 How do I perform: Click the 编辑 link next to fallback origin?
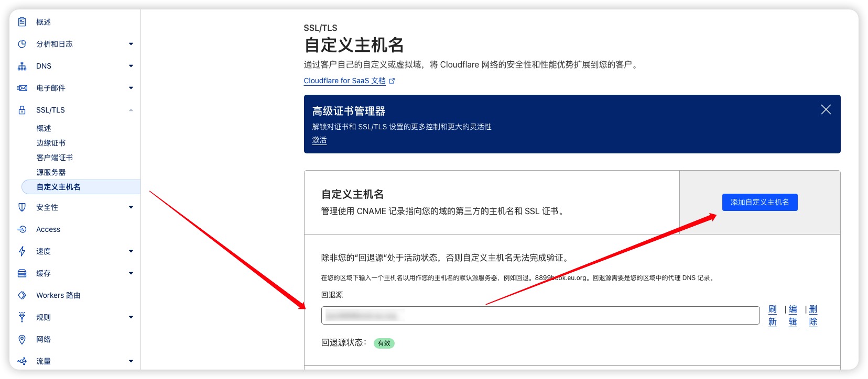793,316
